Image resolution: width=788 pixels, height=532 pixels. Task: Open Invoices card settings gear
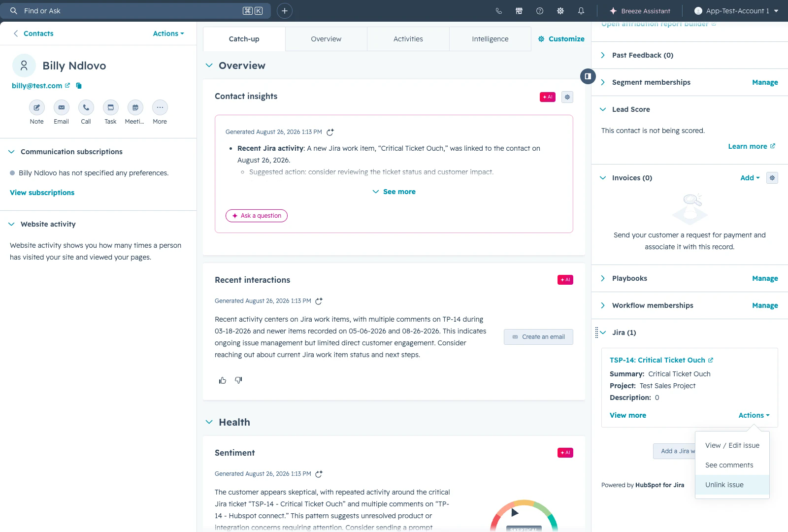pos(772,178)
